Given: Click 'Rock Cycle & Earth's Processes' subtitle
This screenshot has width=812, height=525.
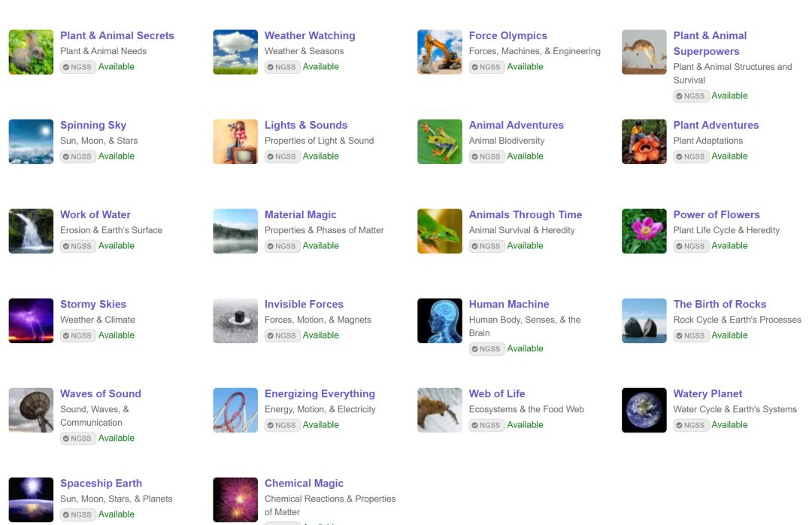Looking at the screenshot, I should [737, 320].
